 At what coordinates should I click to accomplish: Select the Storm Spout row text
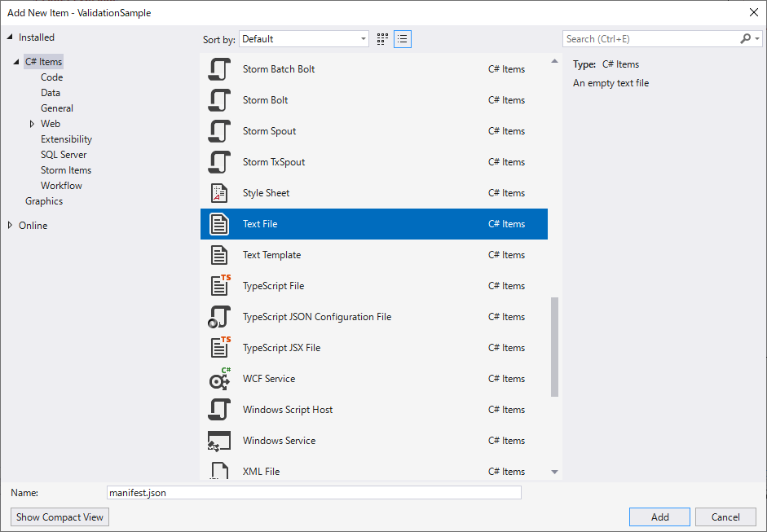pos(270,131)
